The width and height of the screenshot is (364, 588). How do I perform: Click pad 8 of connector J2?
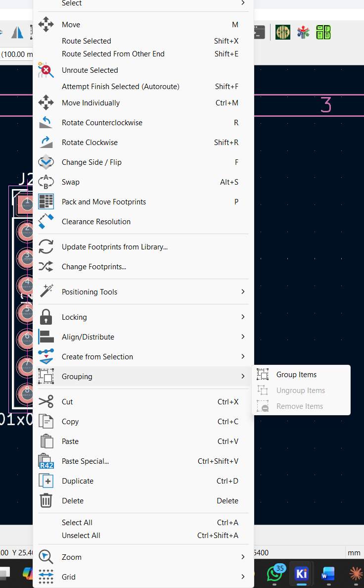[x=26, y=394]
